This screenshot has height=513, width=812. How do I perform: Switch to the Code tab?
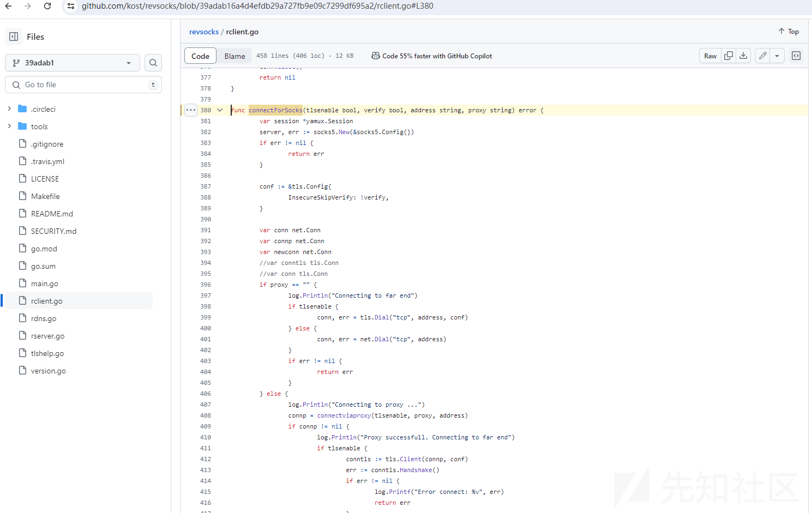(200, 56)
